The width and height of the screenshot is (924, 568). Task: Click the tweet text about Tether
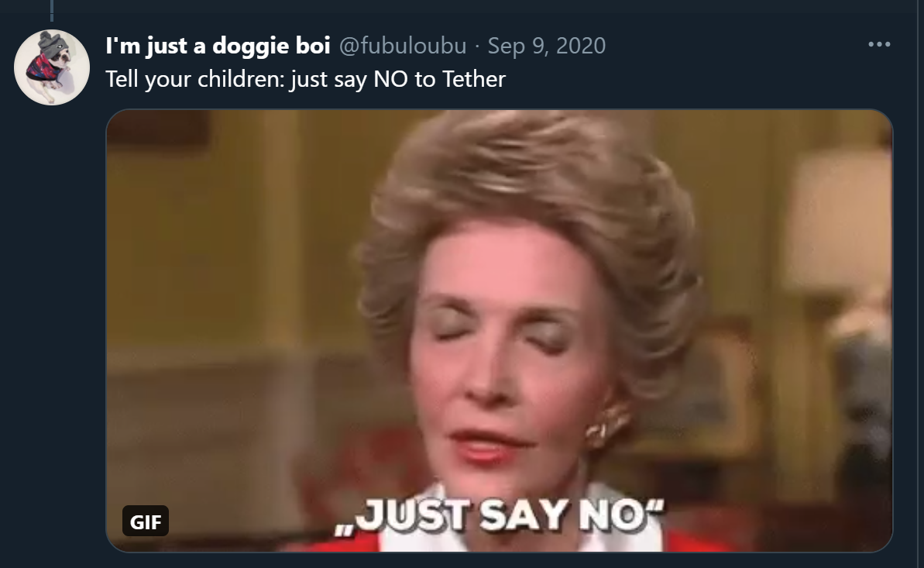(x=305, y=79)
